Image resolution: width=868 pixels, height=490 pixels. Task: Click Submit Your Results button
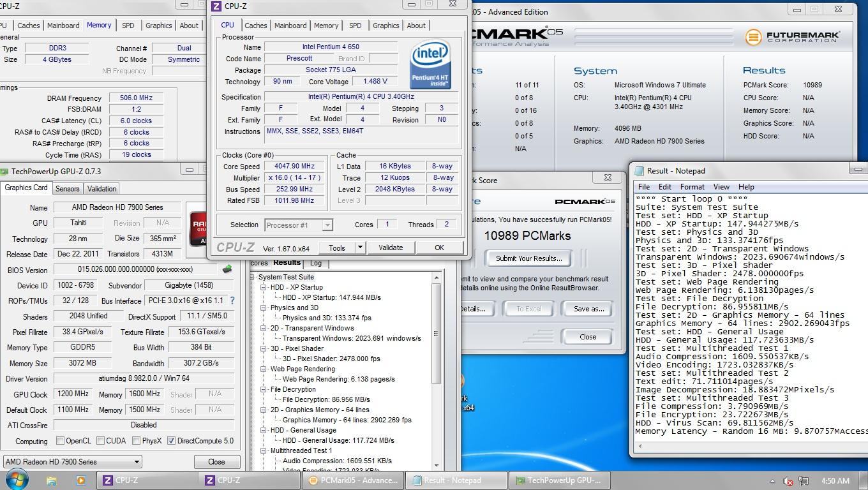(528, 258)
